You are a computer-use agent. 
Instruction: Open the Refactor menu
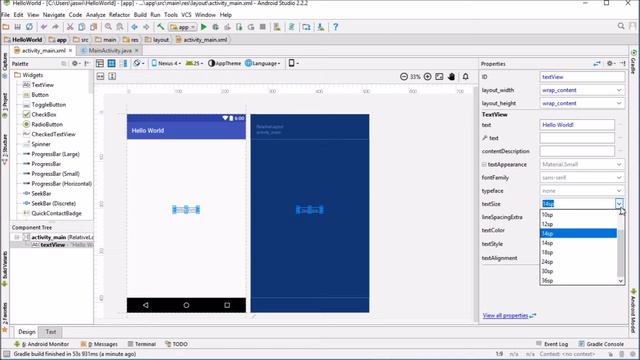click(x=119, y=15)
